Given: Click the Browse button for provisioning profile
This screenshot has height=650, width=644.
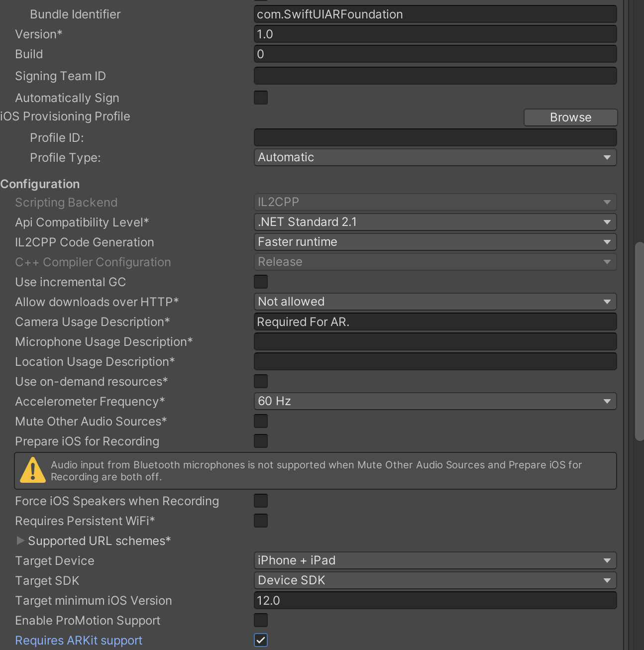Looking at the screenshot, I should (570, 117).
